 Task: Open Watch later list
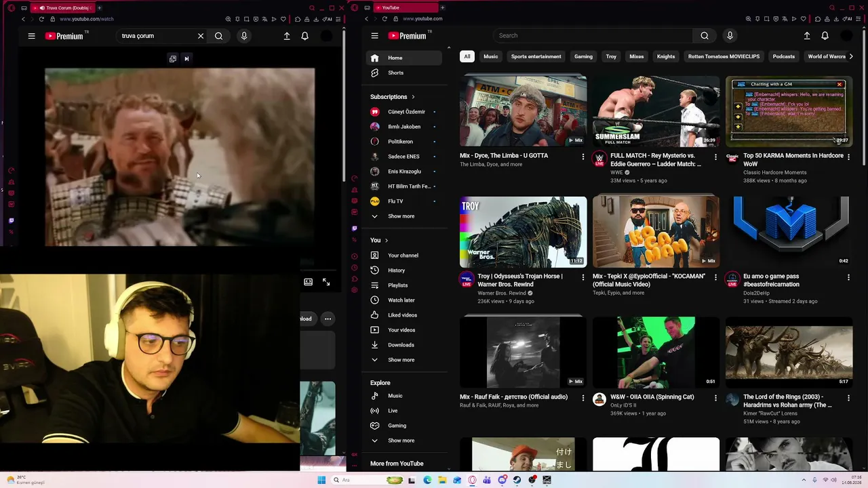[x=404, y=300]
